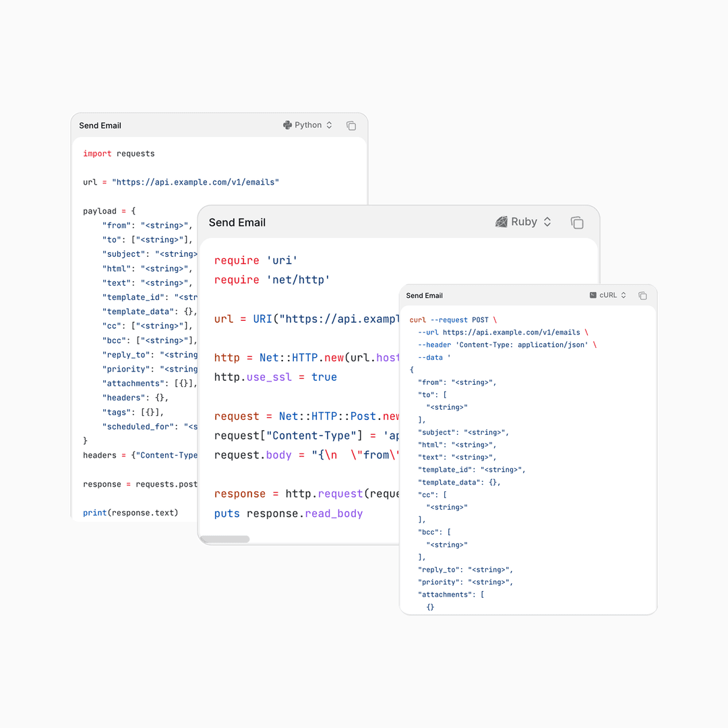Screen dimensions: 728x728
Task: Open the Python language dropdown
Action: [x=309, y=125]
